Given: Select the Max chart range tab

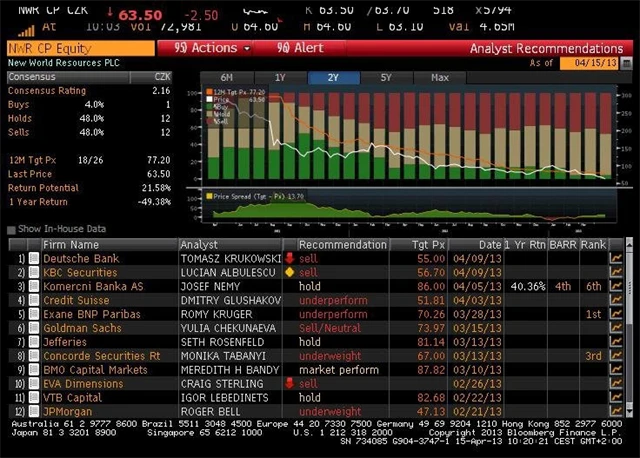Looking at the screenshot, I should 439,77.
